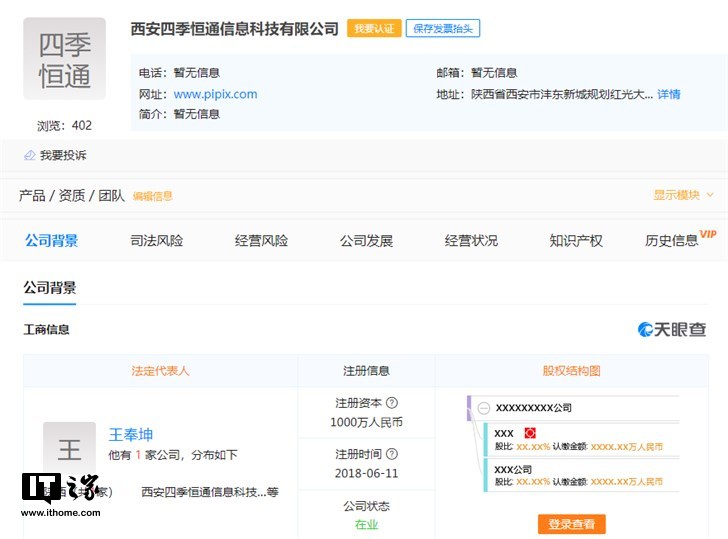Viewport: 728px width, 539px height.
Task: Click the chevron beside 显示模块
Action: coord(709,195)
